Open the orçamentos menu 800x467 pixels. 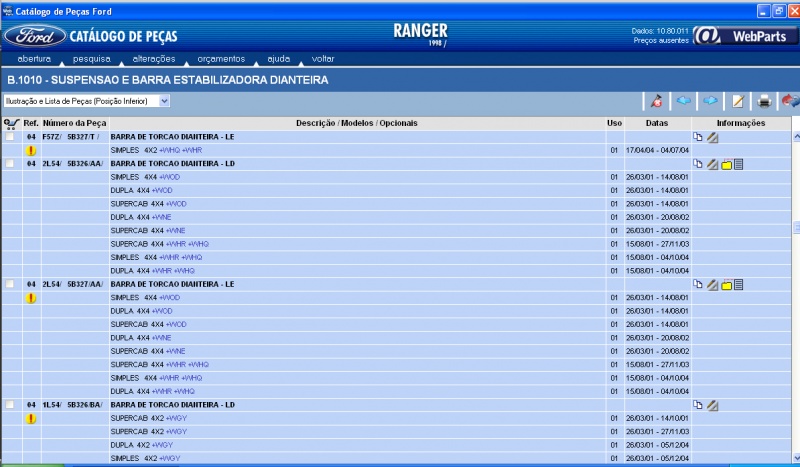point(221,59)
